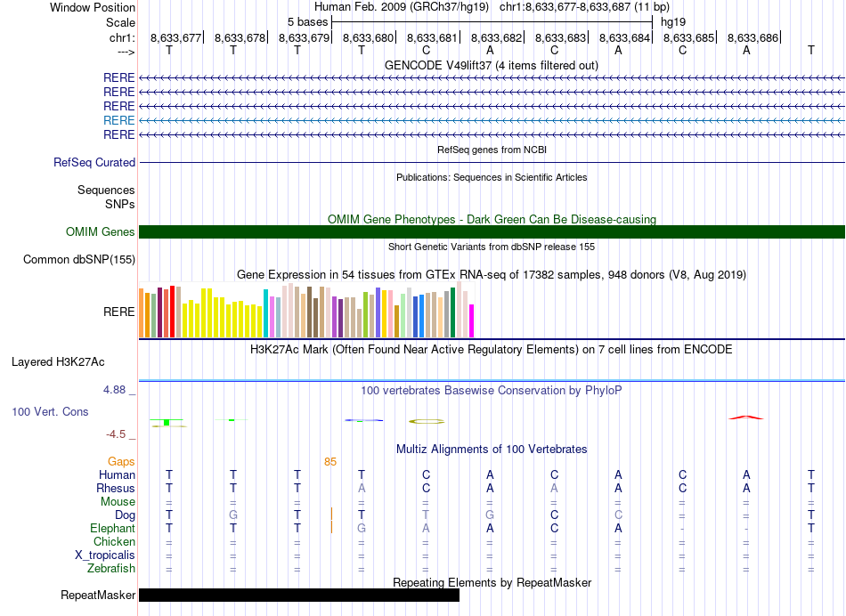
Task: Click the SNPs track label
Action: [x=120, y=204]
